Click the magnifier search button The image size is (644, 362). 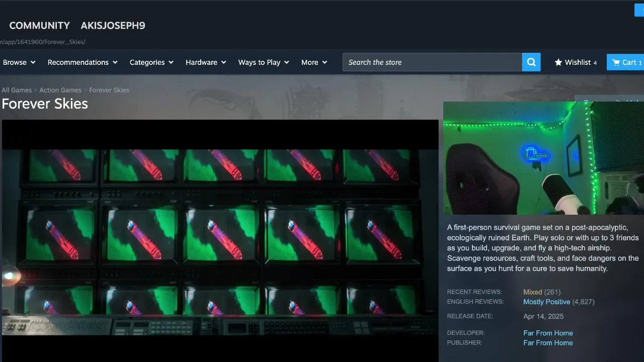click(x=531, y=62)
